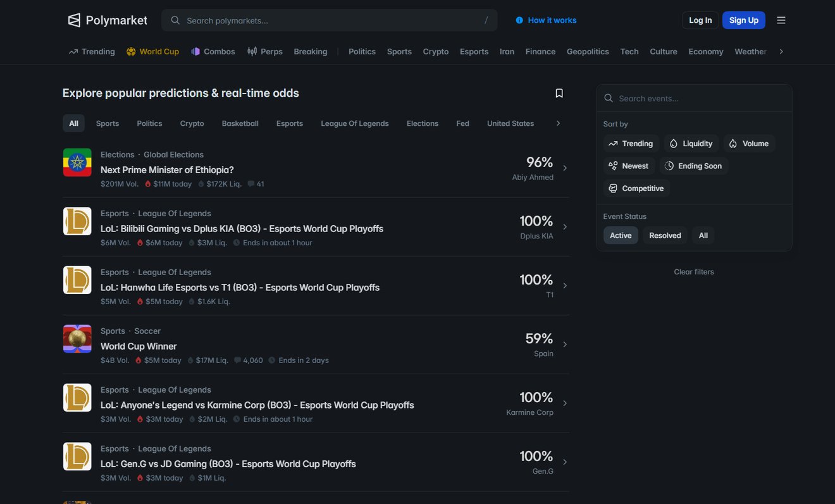Show more filter tags with chevron
Image resolution: width=835 pixels, height=504 pixels.
point(558,123)
